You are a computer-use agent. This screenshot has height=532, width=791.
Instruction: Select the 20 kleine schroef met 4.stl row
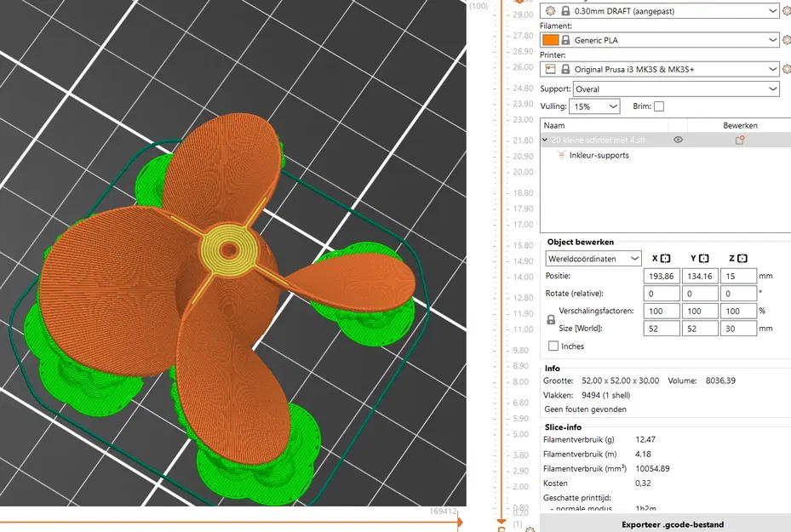[665, 140]
